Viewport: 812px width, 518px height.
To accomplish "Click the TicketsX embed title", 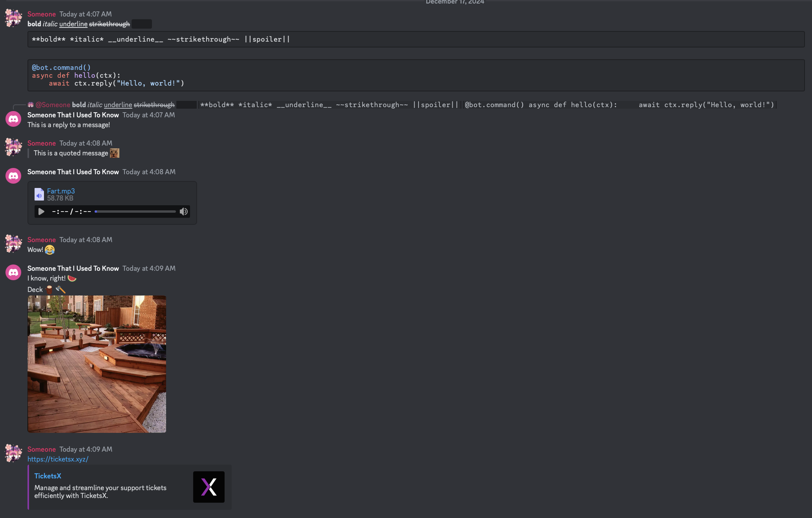I will click(x=48, y=476).
